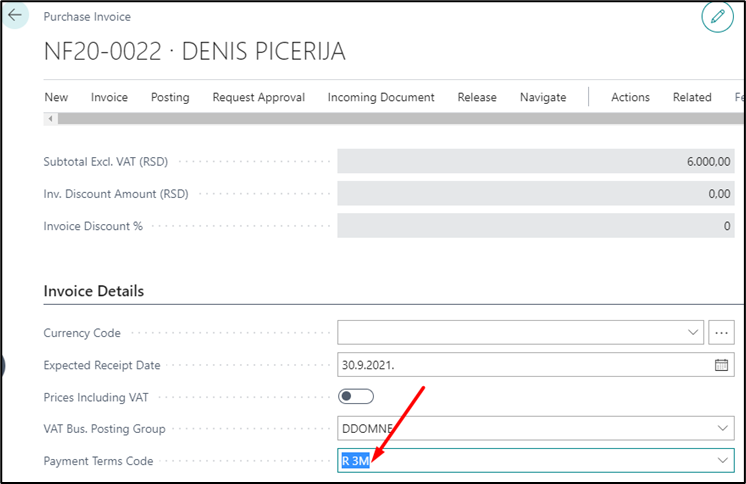
Task: Open the Release menu
Action: 477,97
